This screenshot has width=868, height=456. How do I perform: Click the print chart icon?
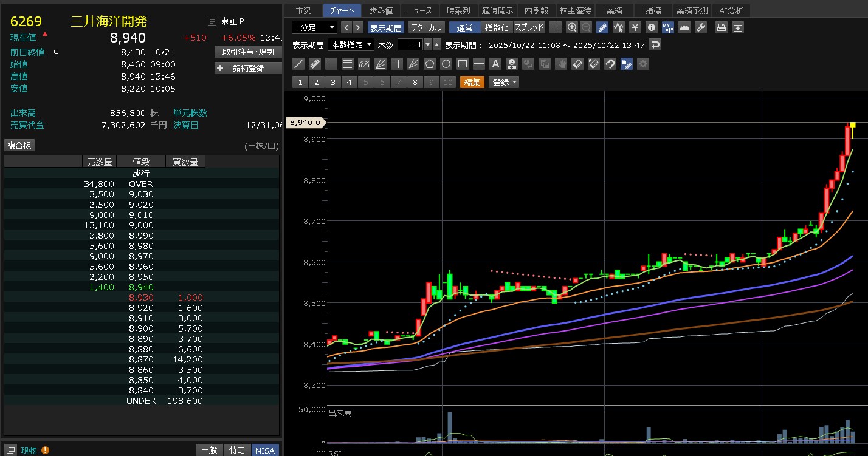721,27
